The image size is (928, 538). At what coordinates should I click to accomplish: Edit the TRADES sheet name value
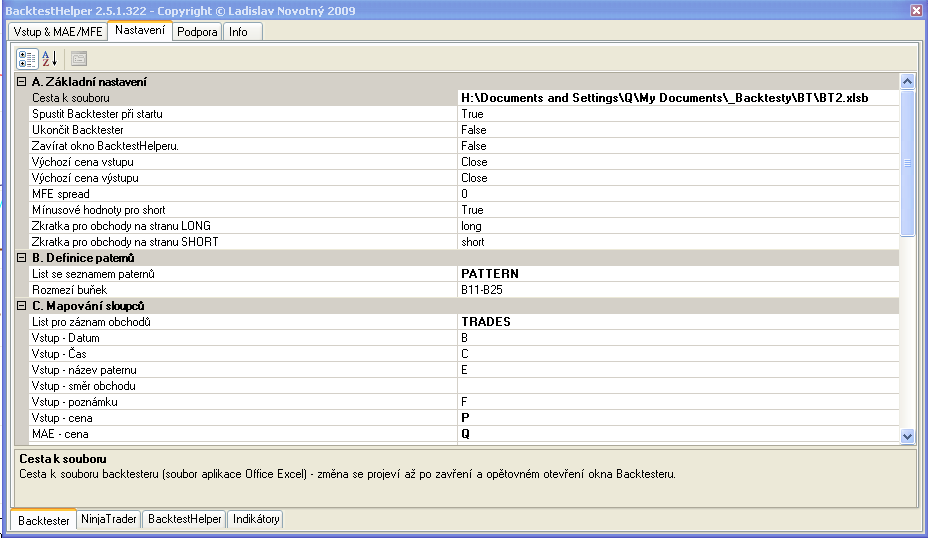tap(678, 321)
